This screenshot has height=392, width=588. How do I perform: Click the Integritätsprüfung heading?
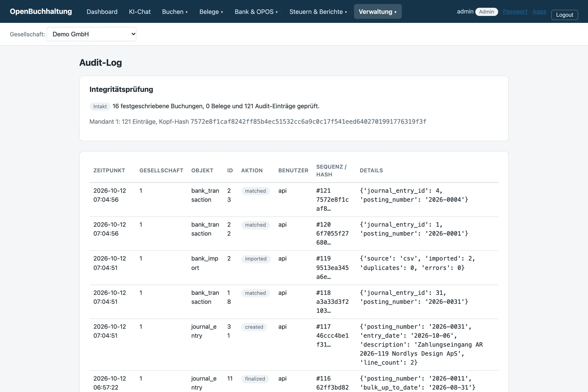click(x=121, y=90)
